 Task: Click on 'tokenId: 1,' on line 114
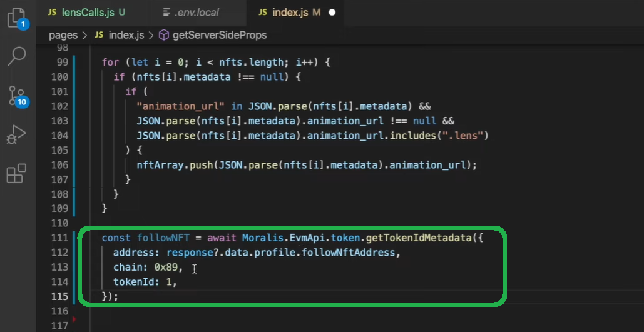pyautogui.click(x=145, y=282)
